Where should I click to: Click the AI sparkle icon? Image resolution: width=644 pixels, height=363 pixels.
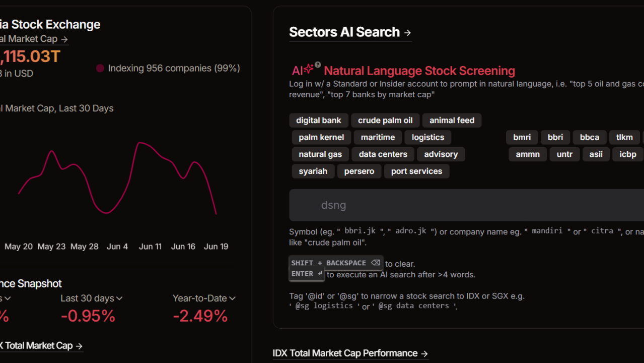coord(309,69)
